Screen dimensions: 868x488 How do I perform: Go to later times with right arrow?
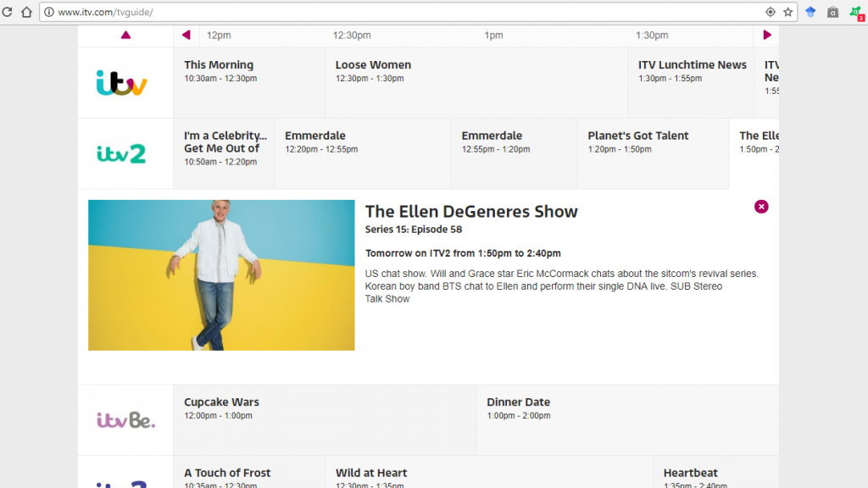click(x=766, y=35)
